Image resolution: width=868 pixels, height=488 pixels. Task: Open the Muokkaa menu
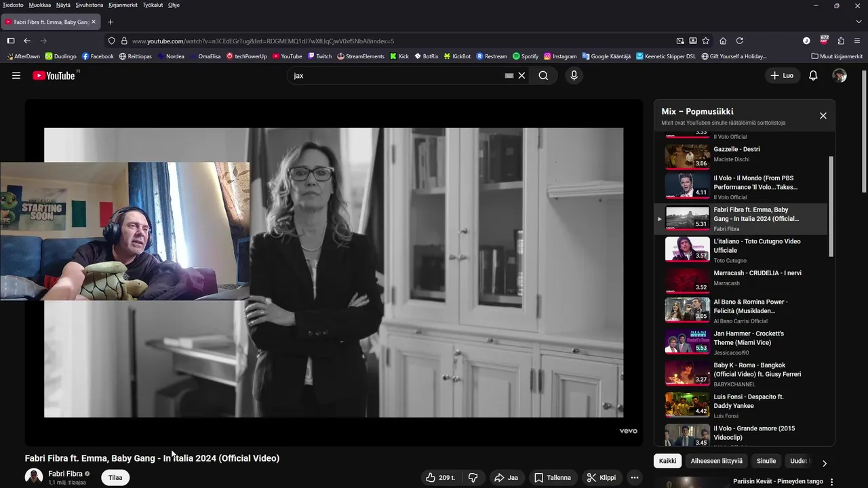(40, 5)
